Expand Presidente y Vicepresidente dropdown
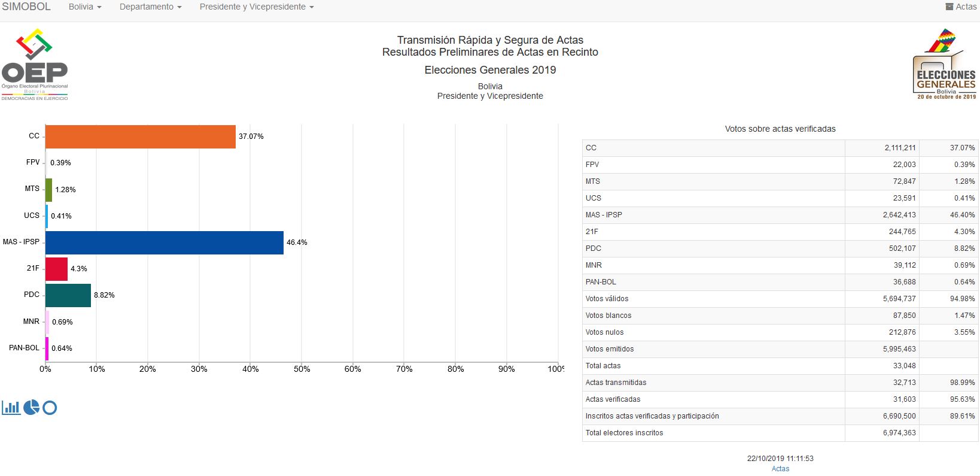 (x=256, y=7)
